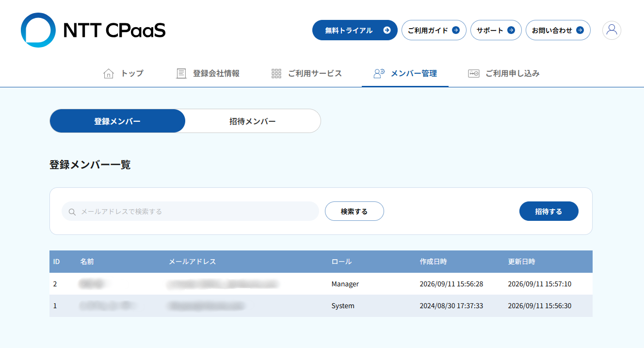Image resolution: width=644 pixels, height=348 pixels.
Task: Click the grid icon beside ご利用サービス
Action: pos(276,73)
